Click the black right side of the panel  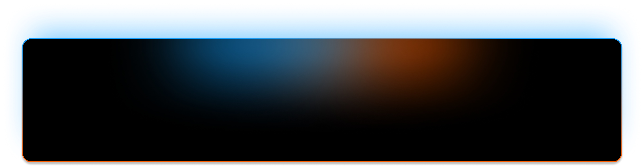(x=580, y=100)
